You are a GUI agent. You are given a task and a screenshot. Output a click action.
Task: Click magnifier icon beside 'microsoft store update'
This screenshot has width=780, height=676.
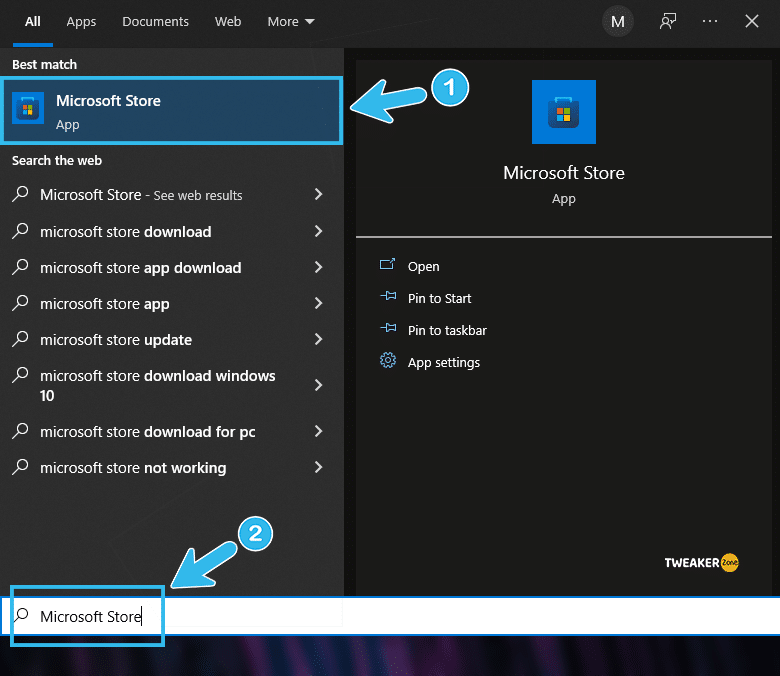tap(20, 339)
